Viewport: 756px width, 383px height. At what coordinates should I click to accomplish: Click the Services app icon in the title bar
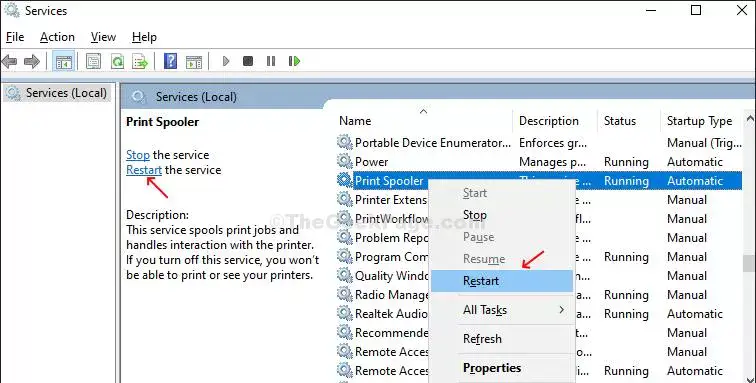12,10
